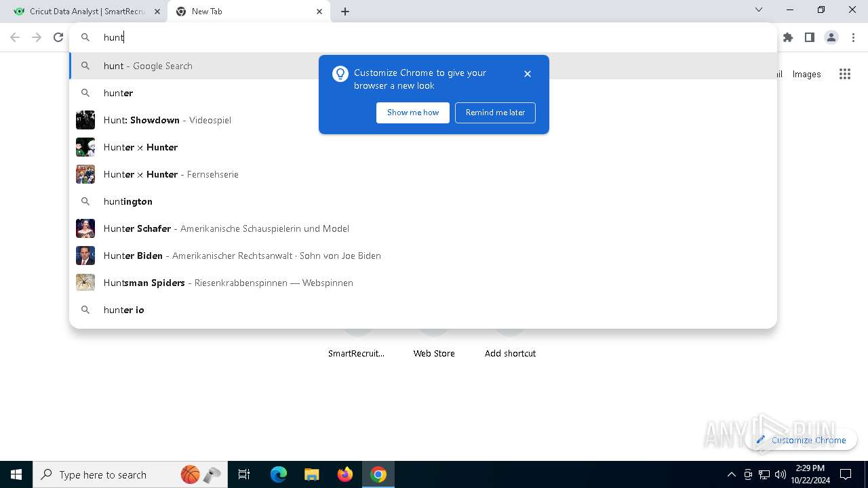
Task: Switch to the Cricut Data Analyst tab
Action: tap(87, 12)
